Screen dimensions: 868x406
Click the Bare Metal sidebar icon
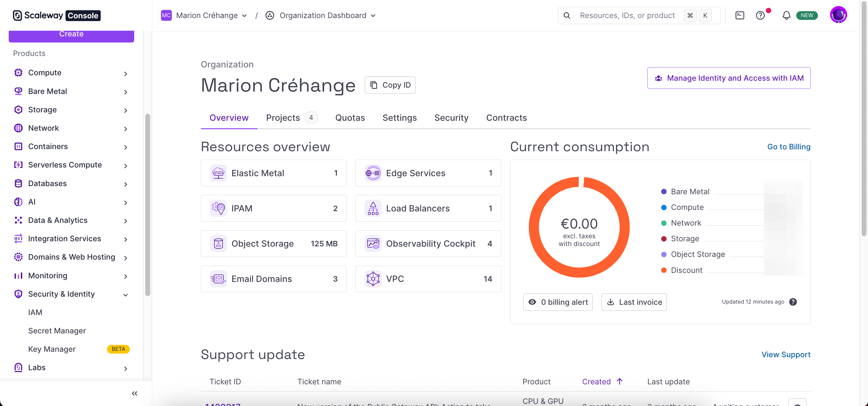[x=18, y=91]
